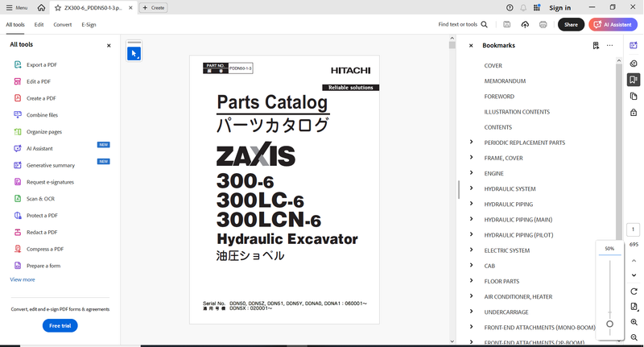Open the Bookmarks panel icon in right rail
The height and width of the screenshot is (347, 644).
[x=634, y=80]
